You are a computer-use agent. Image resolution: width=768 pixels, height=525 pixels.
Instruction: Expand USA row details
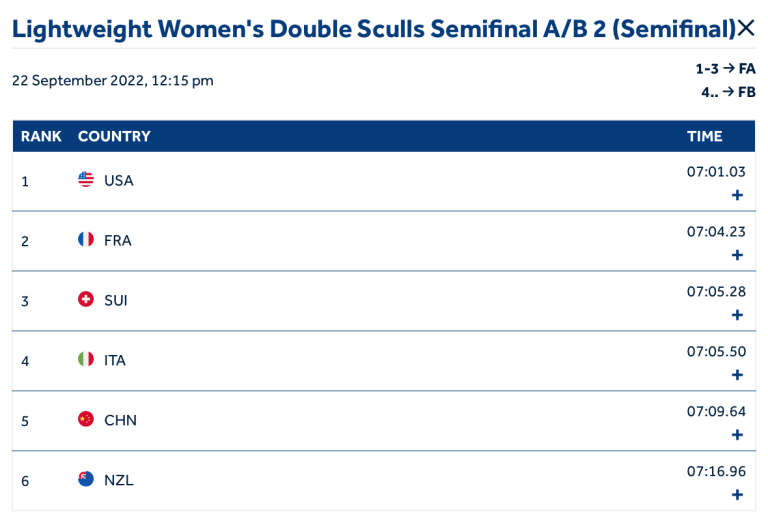[737, 195]
